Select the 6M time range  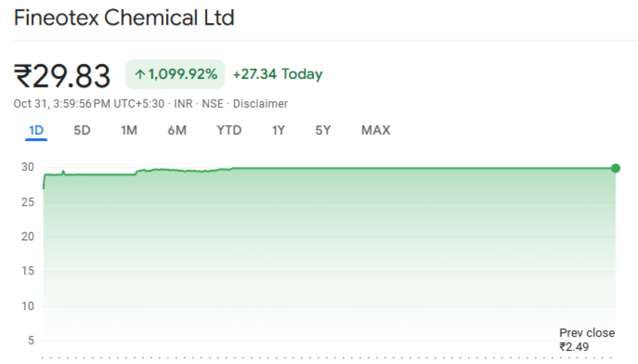click(177, 130)
